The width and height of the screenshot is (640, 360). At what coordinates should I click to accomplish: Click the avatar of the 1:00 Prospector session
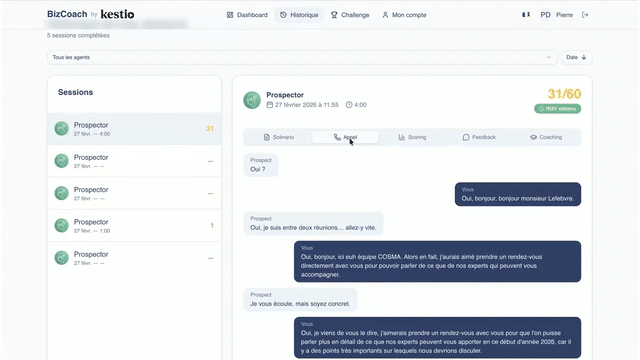62,225
